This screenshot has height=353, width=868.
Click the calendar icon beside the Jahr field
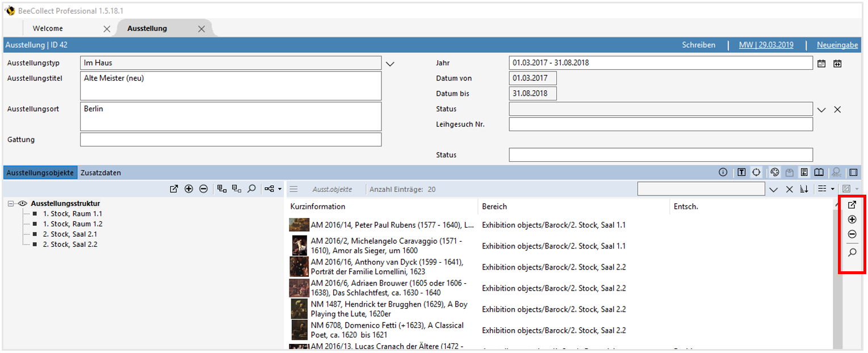tap(821, 64)
